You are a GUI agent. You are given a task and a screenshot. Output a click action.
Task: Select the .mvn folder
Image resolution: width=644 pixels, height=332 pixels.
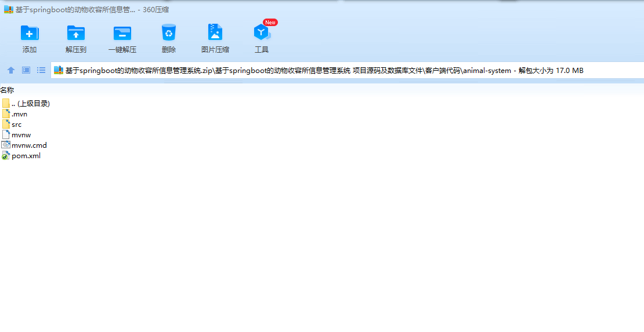15,114
